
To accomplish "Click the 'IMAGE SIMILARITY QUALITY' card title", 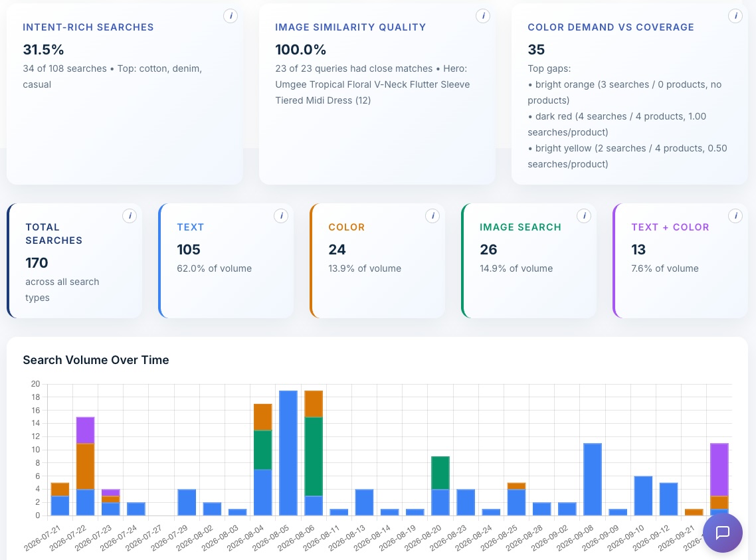I will (x=351, y=27).
